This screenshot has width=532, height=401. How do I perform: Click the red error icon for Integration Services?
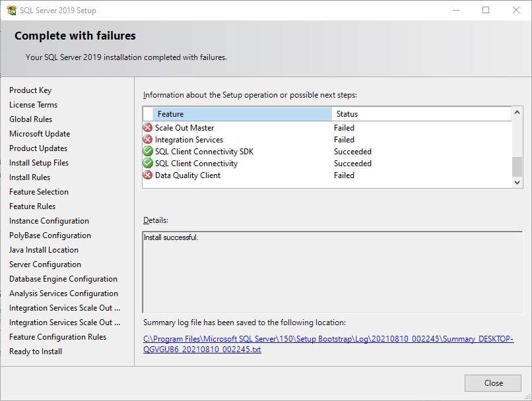[x=148, y=140]
